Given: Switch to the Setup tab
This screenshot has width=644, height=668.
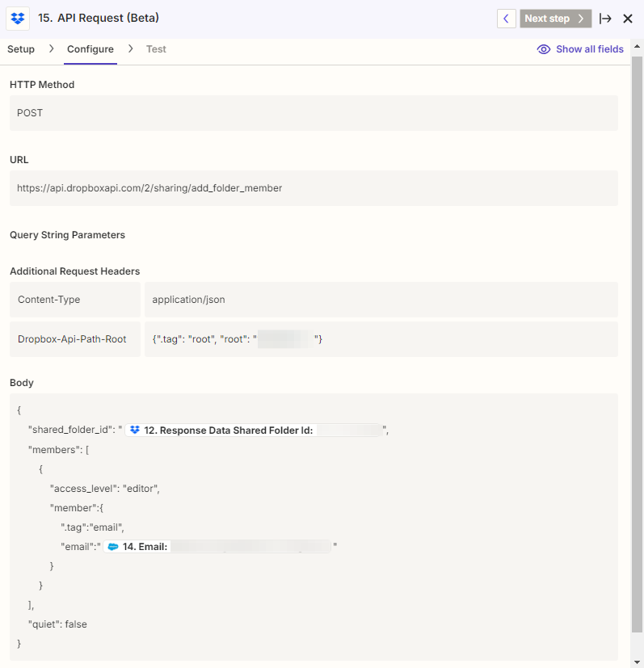Looking at the screenshot, I should pyautogui.click(x=21, y=49).
